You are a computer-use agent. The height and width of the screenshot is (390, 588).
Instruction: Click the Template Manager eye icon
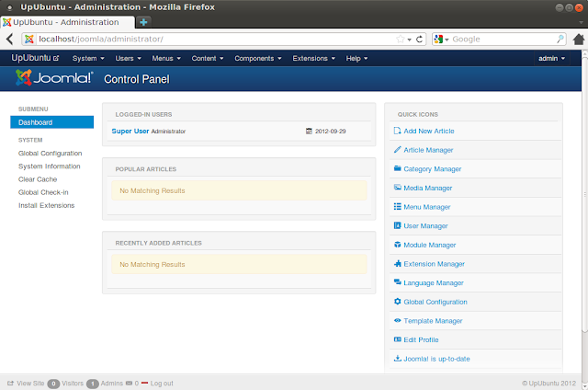click(398, 320)
